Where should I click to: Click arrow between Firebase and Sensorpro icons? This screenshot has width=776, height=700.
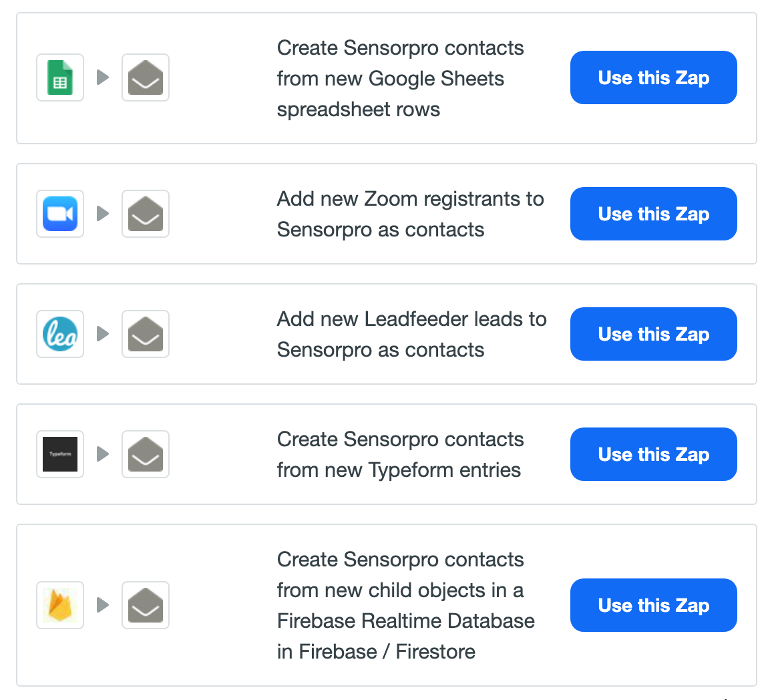pyautogui.click(x=102, y=605)
